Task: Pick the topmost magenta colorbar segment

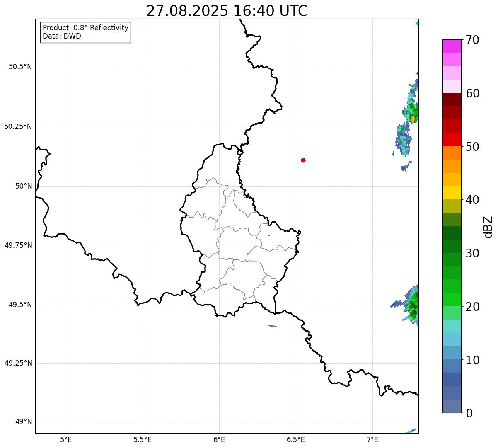Action: pos(452,46)
